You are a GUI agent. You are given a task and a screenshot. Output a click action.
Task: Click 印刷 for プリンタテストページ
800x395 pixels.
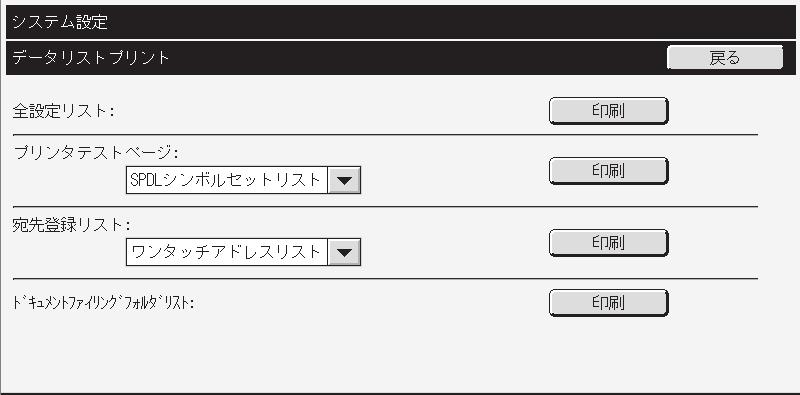[x=609, y=171]
